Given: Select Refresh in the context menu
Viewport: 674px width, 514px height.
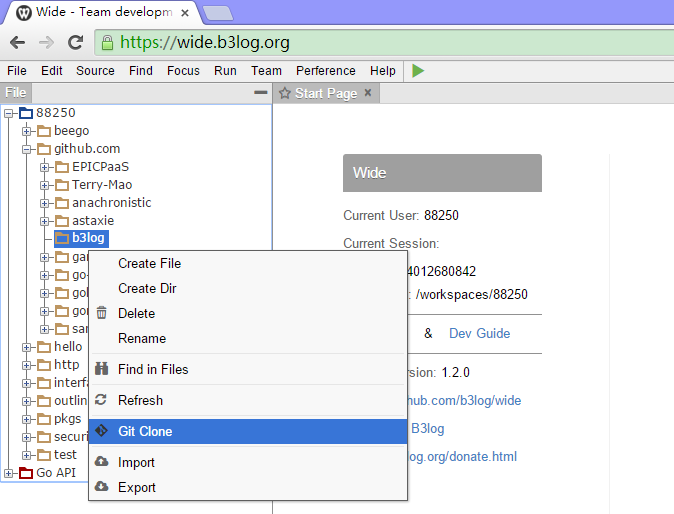Looking at the screenshot, I should coord(140,400).
